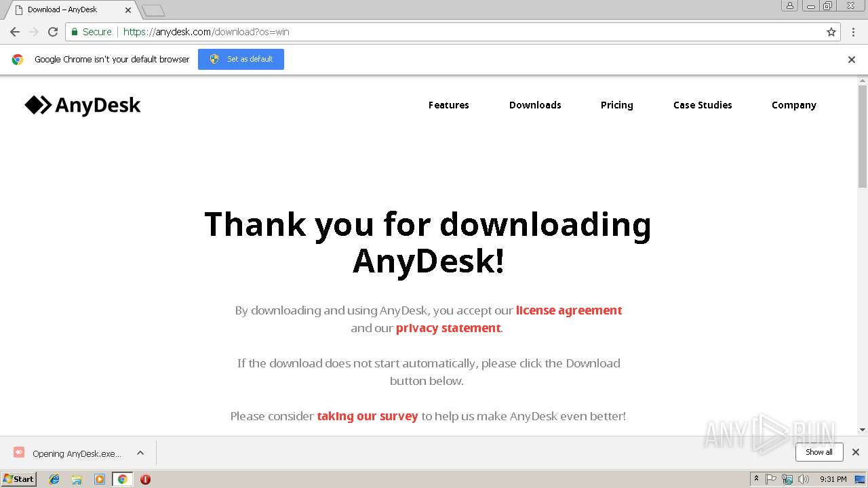This screenshot has height=488, width=868.
Task: Open the Company menu
Action: click(x=794, y=105)
